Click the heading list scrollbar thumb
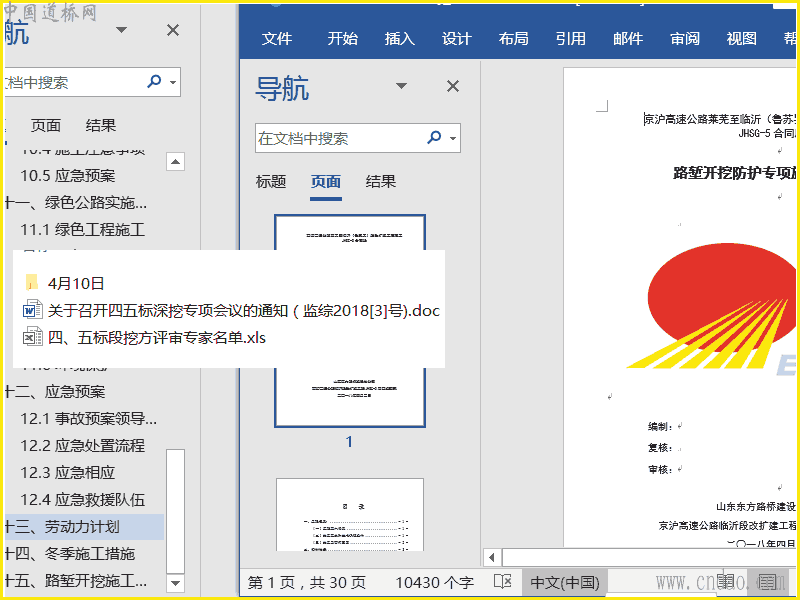This screenshot has height=600, width=800. pyautogui.click(x=175, y=511)
